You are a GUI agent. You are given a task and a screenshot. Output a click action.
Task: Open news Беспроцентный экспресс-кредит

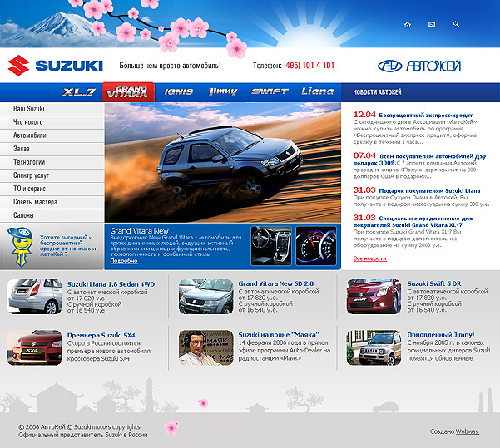point(426,115)
